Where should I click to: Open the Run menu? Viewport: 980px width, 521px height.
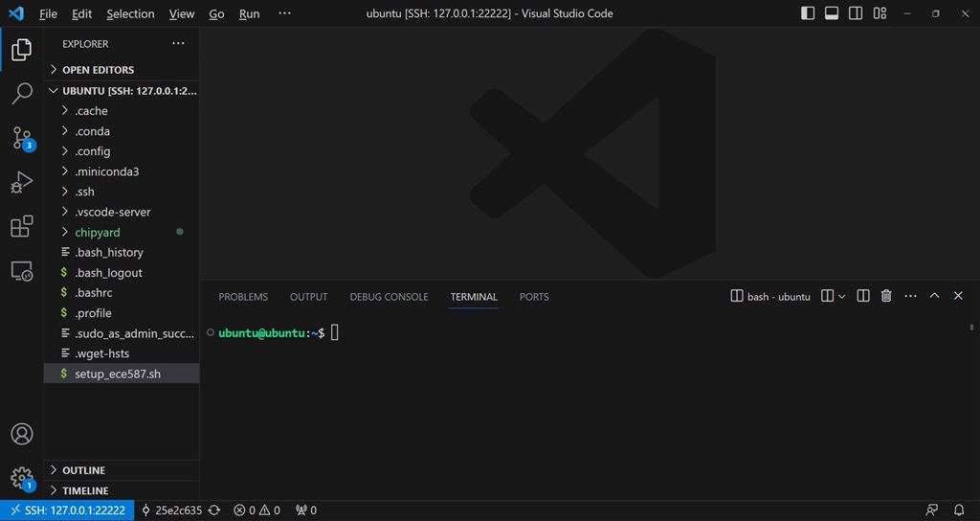(249, 13)
